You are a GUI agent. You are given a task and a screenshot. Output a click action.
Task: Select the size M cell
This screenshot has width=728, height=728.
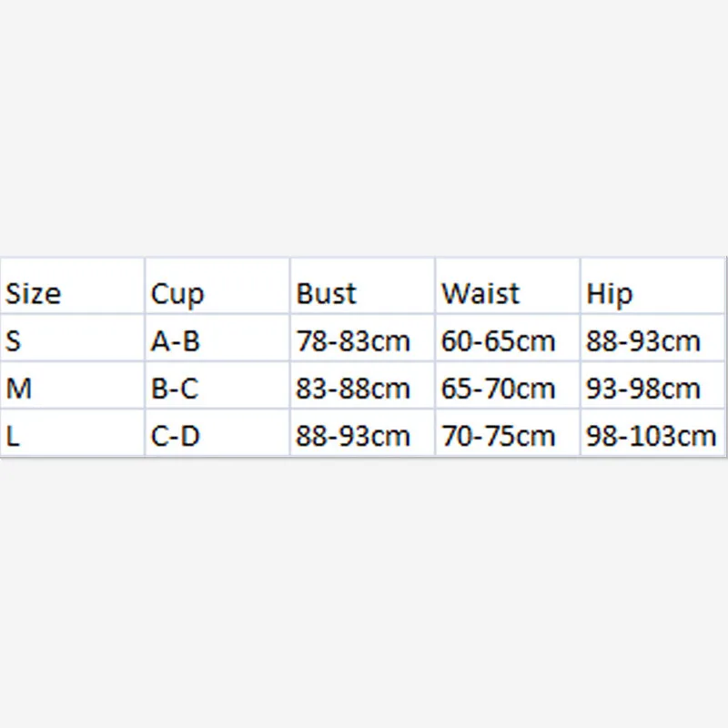[x=73, y=385]
